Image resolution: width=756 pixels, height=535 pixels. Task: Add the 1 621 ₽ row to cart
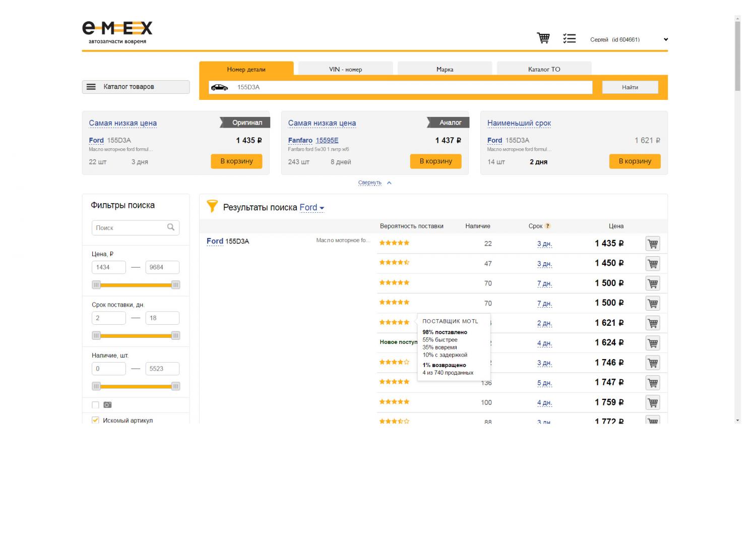653,323
